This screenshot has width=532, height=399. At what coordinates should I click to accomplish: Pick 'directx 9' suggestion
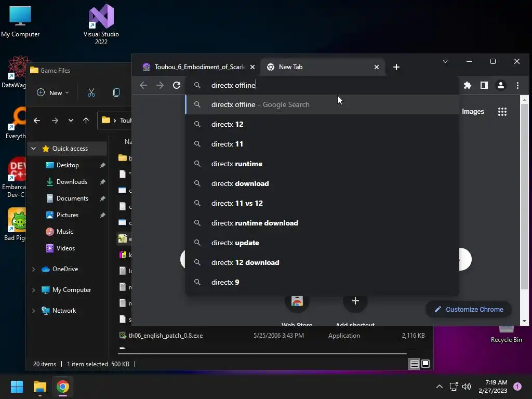[x=322, y=282]
